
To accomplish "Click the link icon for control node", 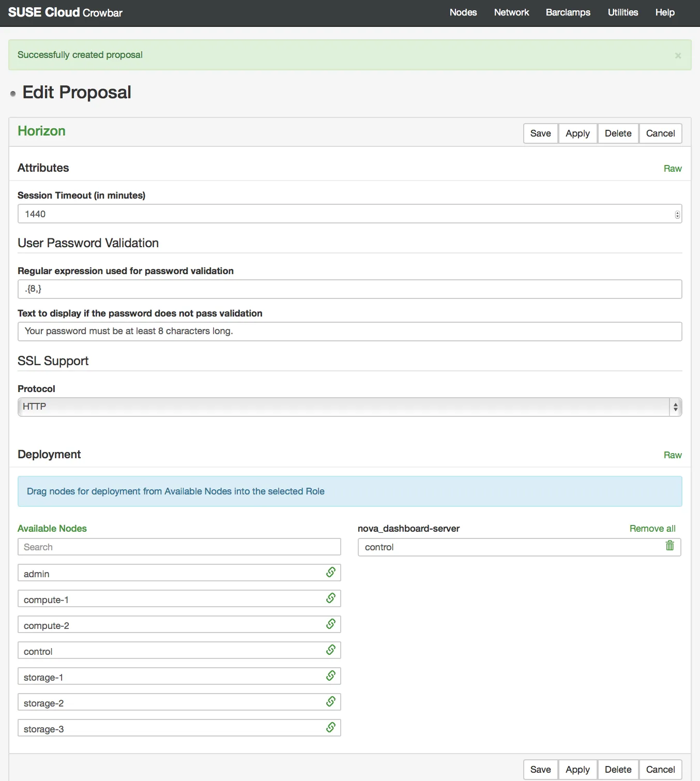I will (331, 650).
